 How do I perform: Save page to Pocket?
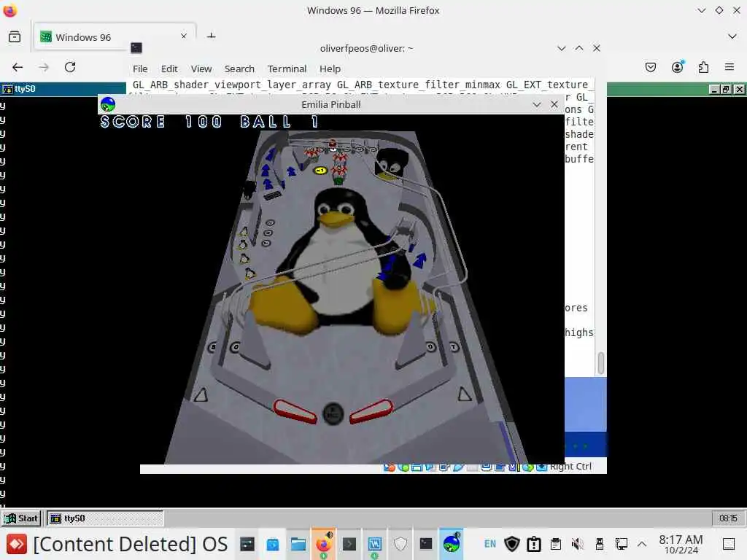click(x=650, y=68)
